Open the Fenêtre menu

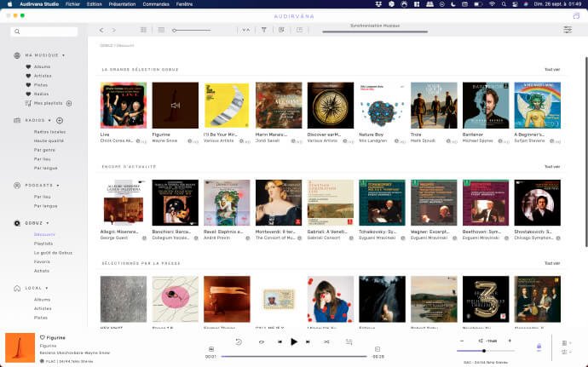pos(184,4)
